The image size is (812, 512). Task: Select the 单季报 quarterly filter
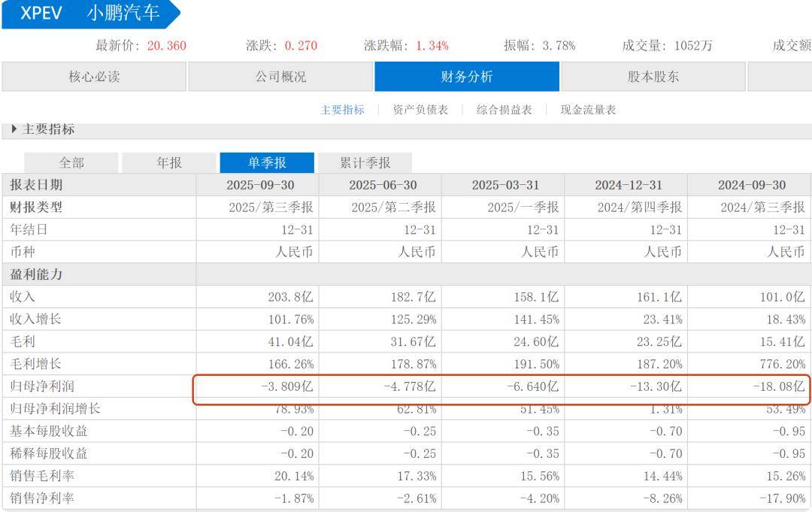click(268, 162)
